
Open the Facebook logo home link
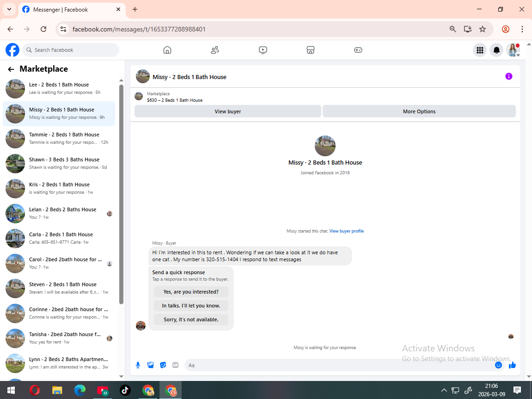[x=12, y=50]
